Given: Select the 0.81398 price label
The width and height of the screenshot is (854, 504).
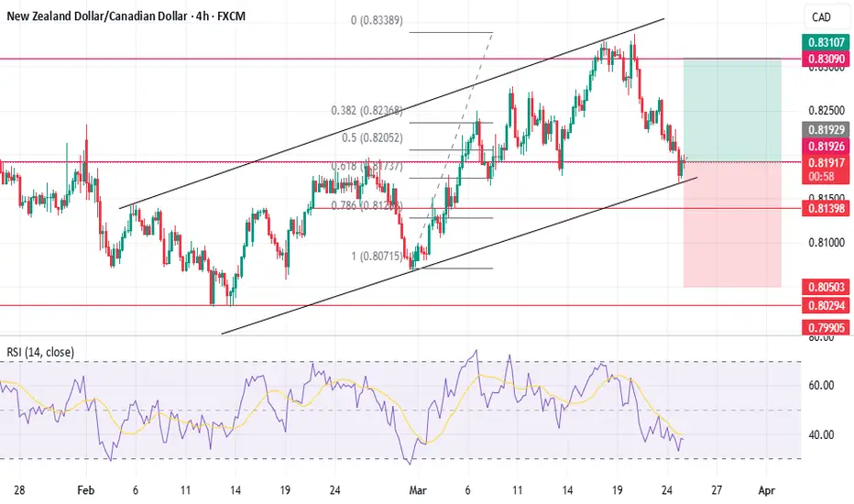Looking at the screenshot, I should coord(826,208).
